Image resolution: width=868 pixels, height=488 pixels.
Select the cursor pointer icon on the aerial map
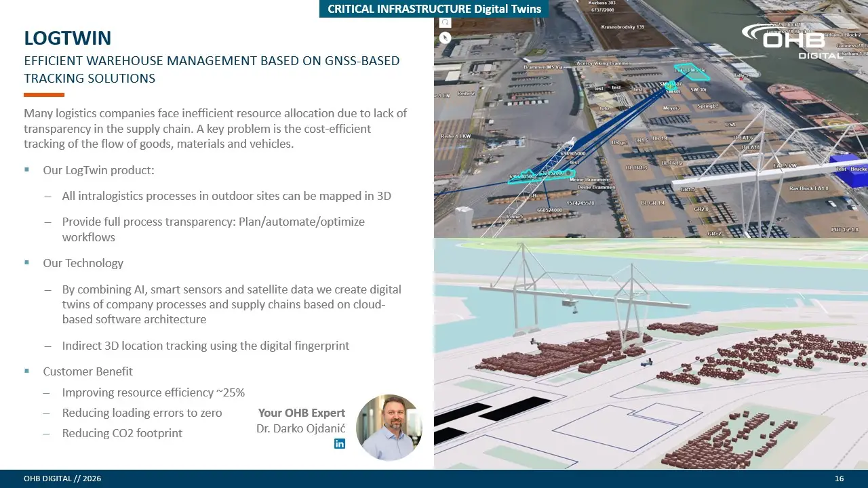click(445, 38)
